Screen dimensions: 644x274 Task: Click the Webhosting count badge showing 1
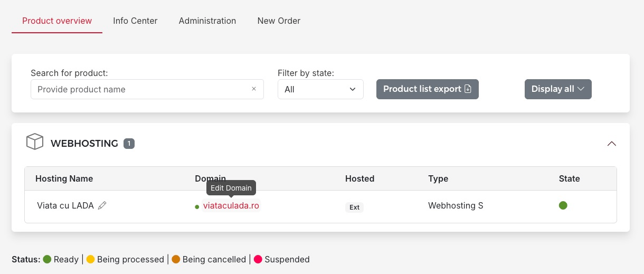(x=129, y=143)
